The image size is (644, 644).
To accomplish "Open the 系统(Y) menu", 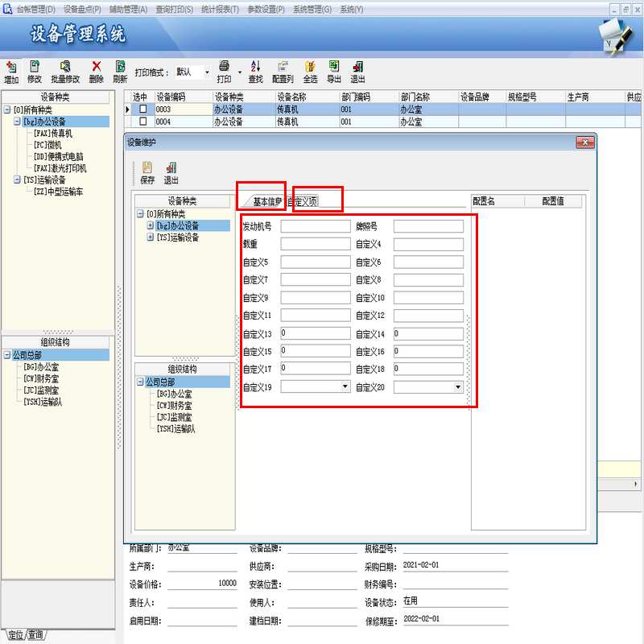I will point(352,9).
